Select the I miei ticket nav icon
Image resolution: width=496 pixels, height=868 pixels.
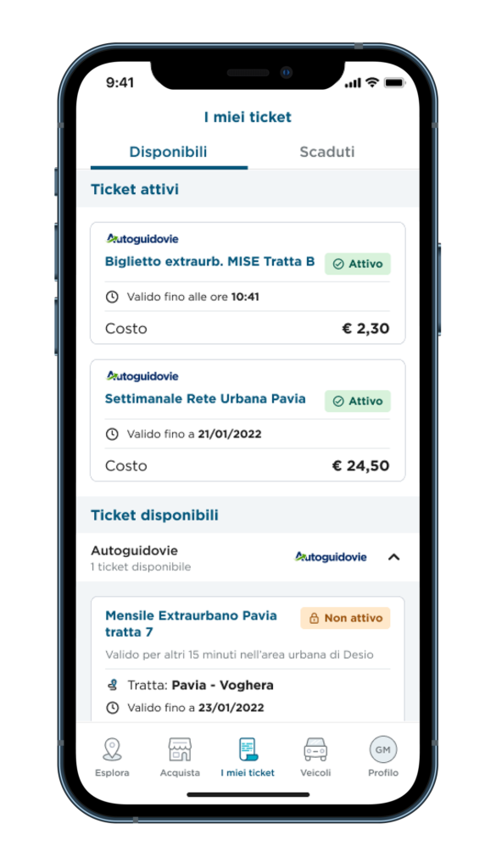(x=248, y=749)
